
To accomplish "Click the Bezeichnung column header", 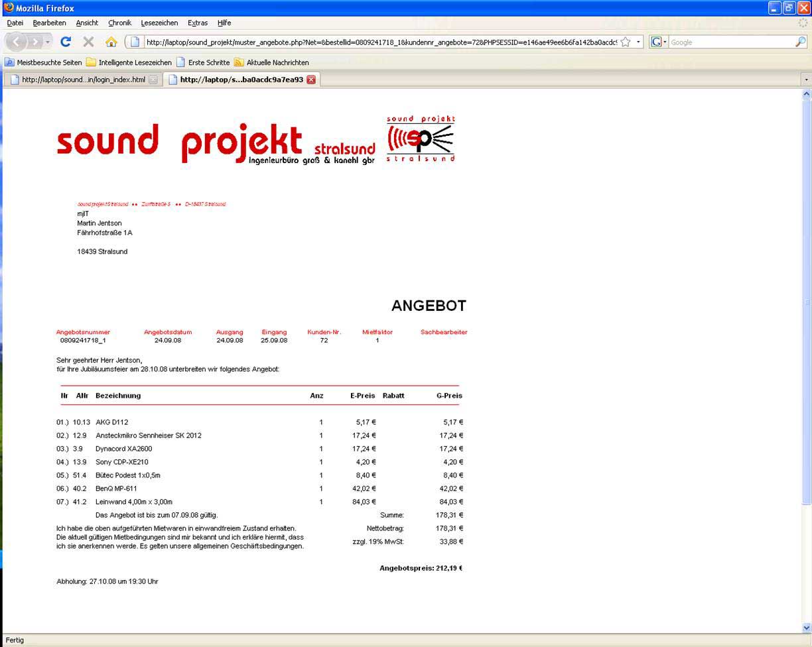I will click(x=118, y=396).
